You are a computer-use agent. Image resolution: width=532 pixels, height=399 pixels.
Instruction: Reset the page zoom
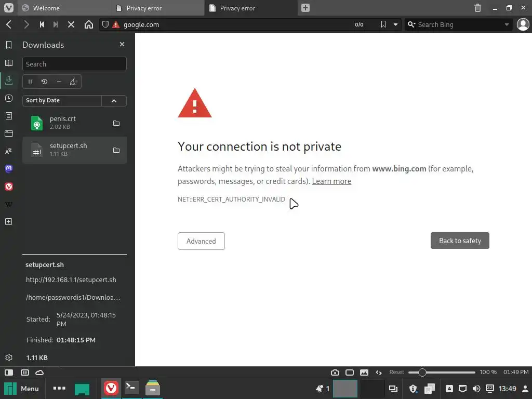396,372
